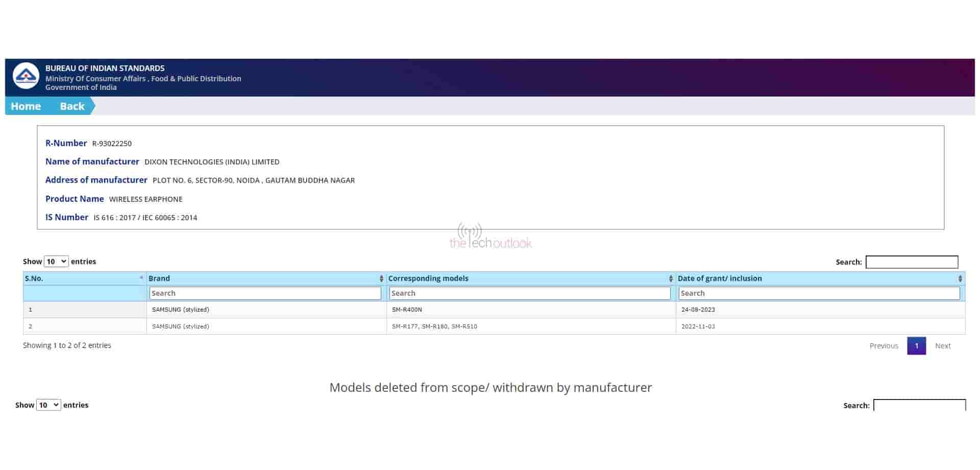Click Date of grant search field
The image size is (980, 470).
pyautogui.click(x=819, y=293)
